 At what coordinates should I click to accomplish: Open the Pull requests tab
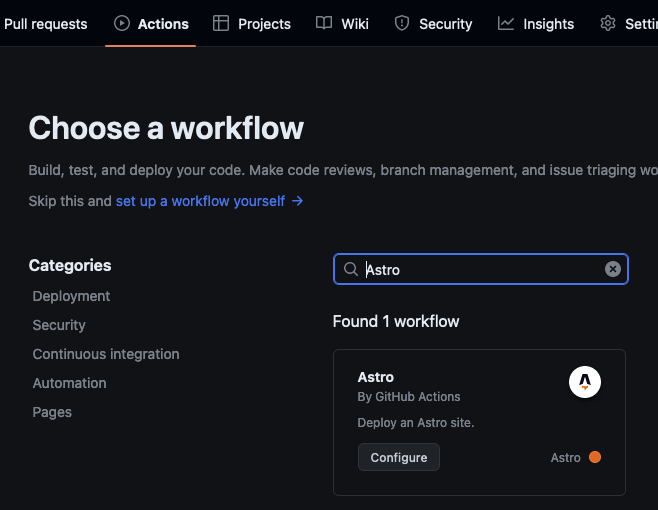point(45,24)
